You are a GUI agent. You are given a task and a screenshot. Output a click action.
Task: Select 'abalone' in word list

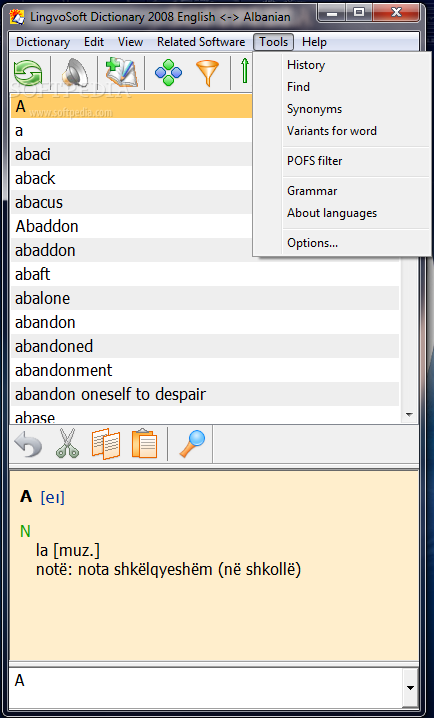tap(205, 299)
